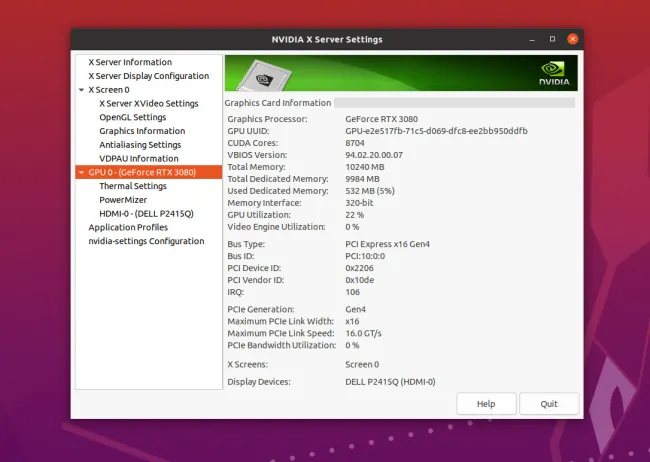Click the Quit button
650x462 pixels.
[x=548, y=404]
